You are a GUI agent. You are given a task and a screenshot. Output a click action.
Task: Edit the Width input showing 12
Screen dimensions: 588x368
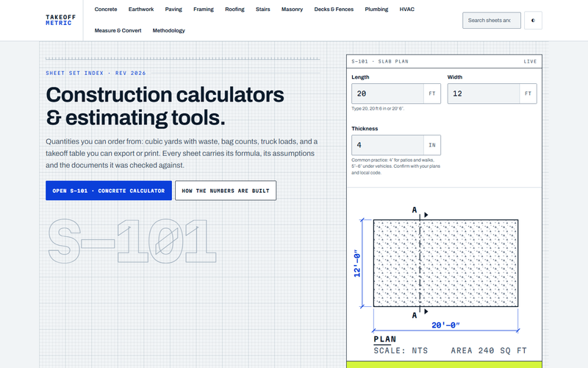point(484,93)
